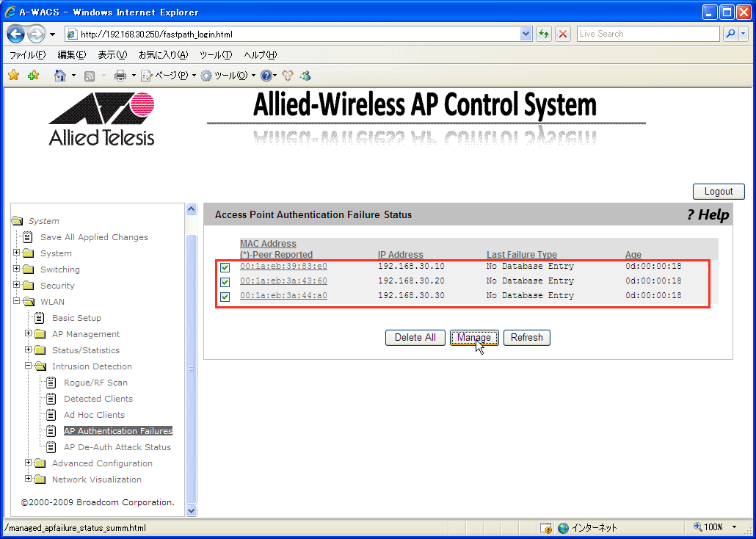Screen dimensions: 756x539
Task: Open the printer options dropdown arrow
Action: point(134,76)
